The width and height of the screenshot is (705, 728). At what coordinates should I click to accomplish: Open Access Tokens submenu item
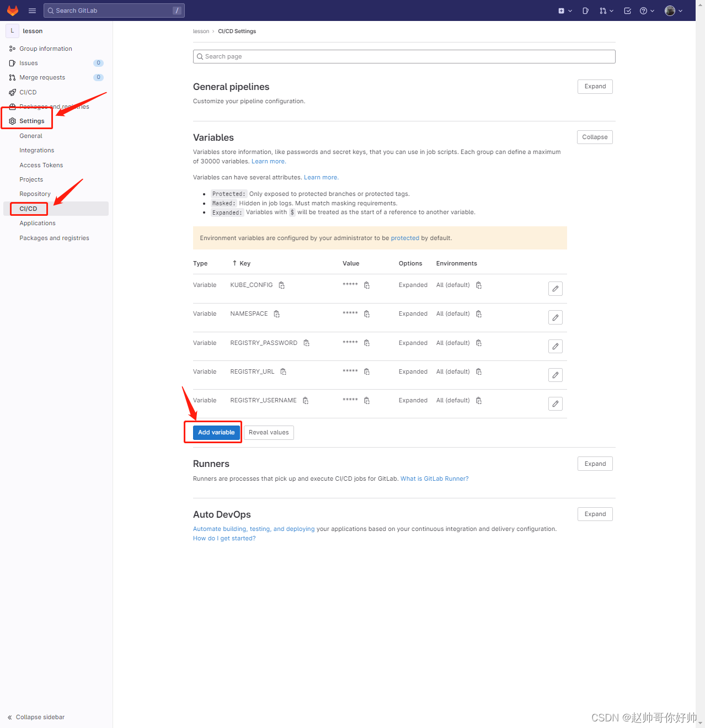pyautogui.click(x=41, y=165)
